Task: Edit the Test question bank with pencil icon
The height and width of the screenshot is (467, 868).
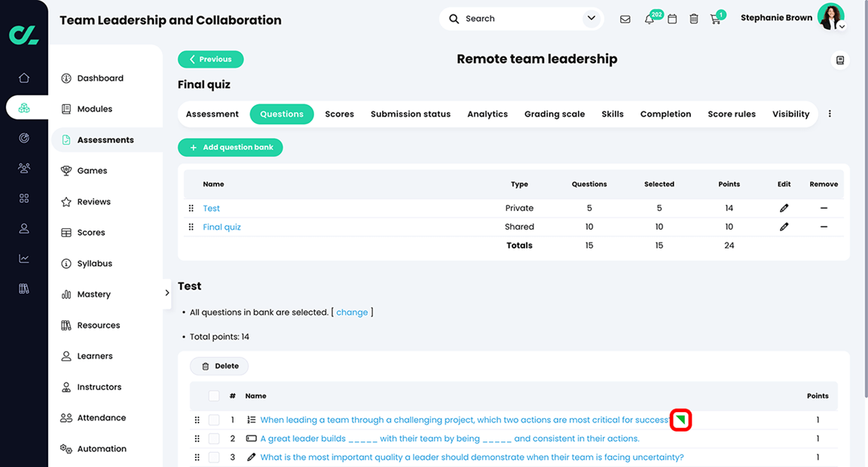Action: [784, 208]
